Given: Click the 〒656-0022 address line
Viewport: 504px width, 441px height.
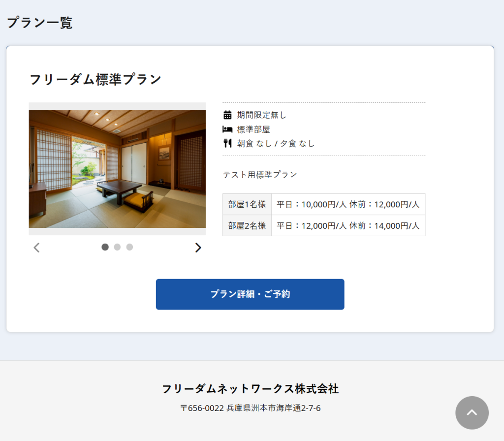Looking at the screenshot, I should point(251,408).
